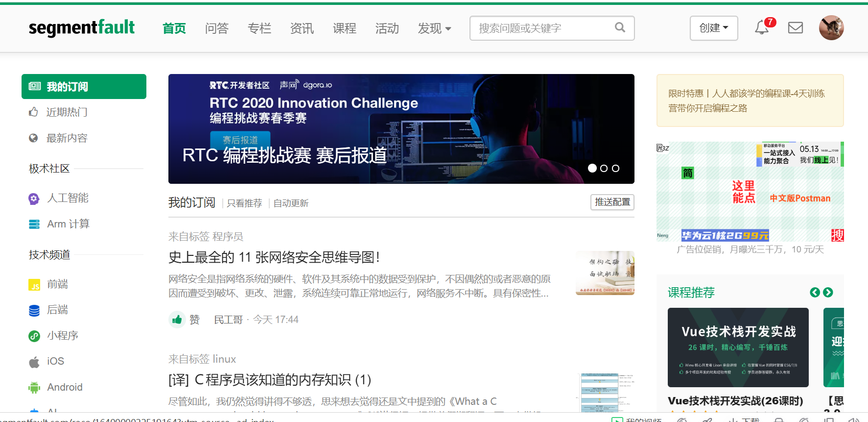Expand the 创建 dropdown button
Image resolution: width=868 pixels, height=422 pixels.
[714, 28]
